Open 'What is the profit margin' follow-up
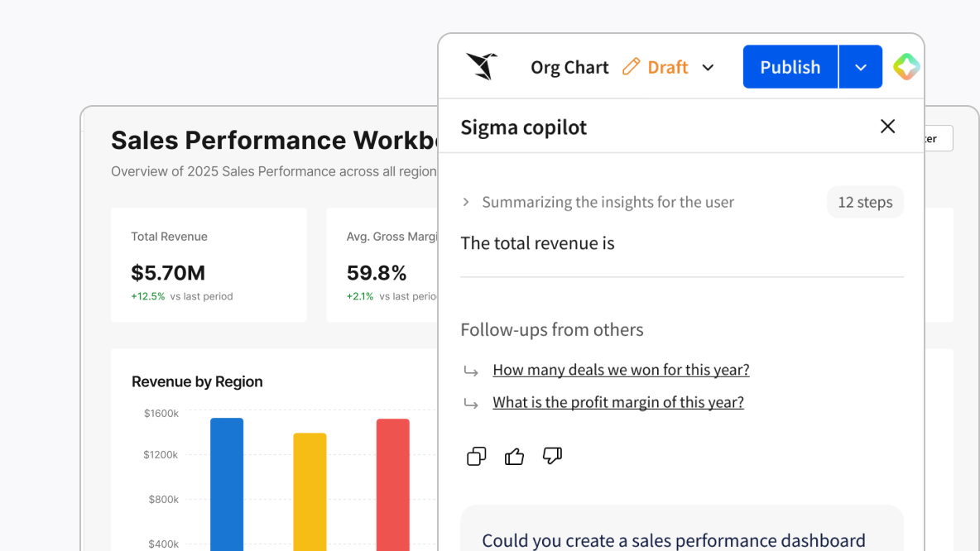This screenshot has height=551, width=980. coord(617,402)
